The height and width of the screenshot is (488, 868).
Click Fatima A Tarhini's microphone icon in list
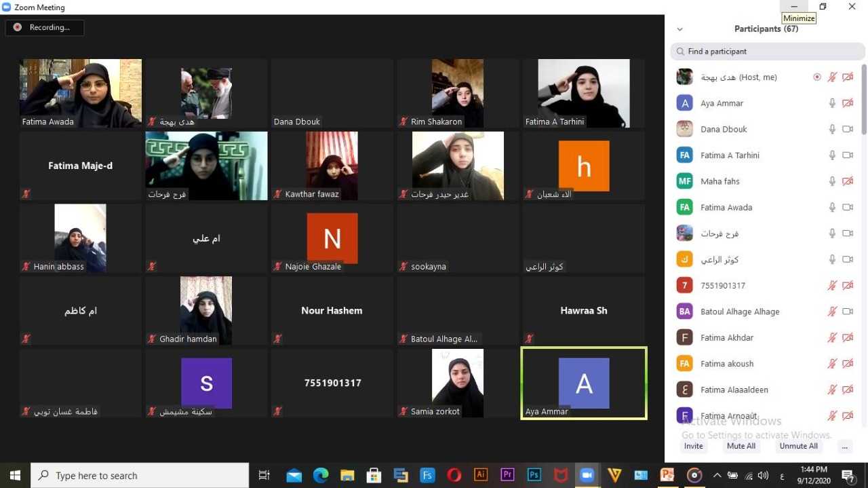[832, 155]
